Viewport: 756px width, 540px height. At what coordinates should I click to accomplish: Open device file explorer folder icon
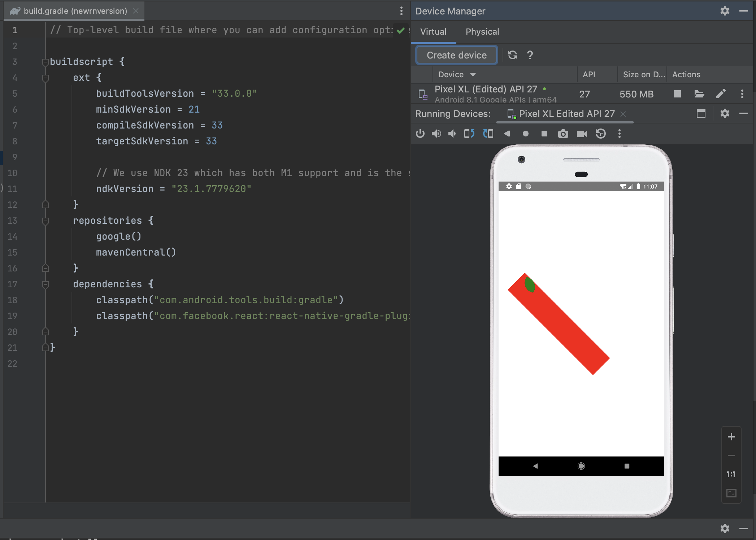coord(699,94)
